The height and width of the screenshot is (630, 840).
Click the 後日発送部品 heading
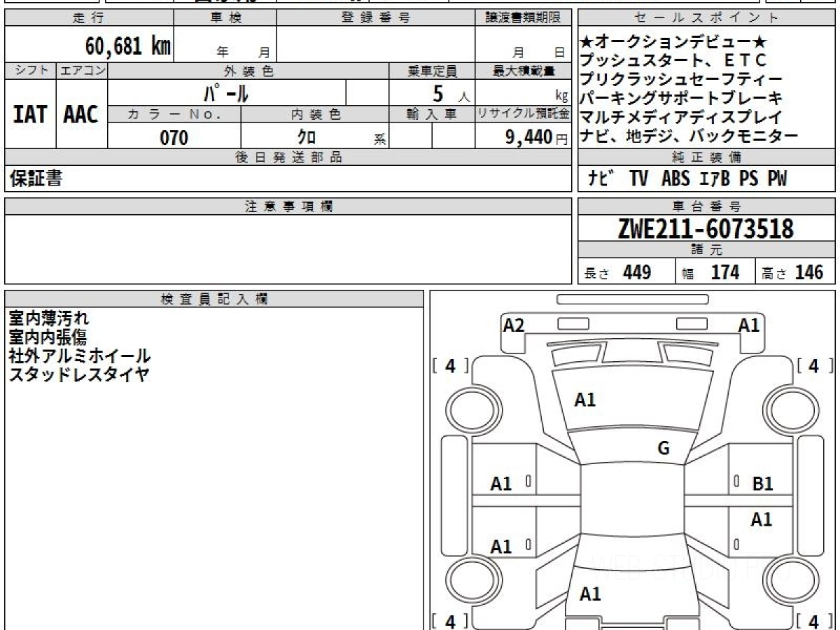[x=288, y=158]
